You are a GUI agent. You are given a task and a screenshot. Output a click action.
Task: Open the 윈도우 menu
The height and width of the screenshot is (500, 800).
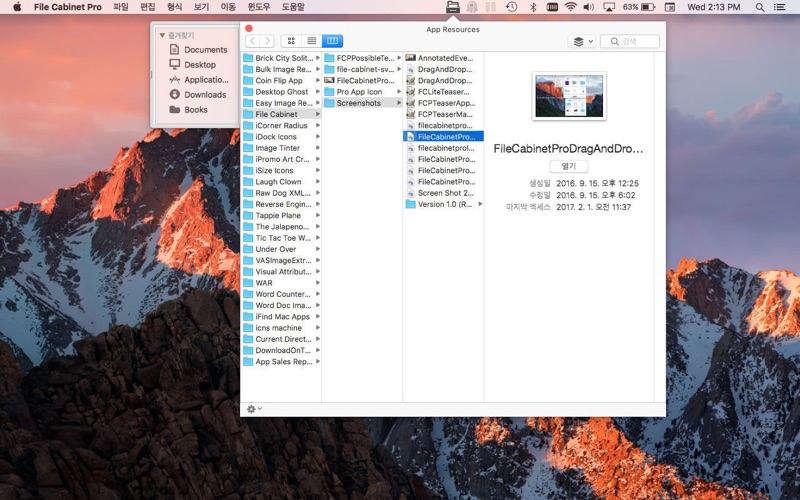pos(259,7)
